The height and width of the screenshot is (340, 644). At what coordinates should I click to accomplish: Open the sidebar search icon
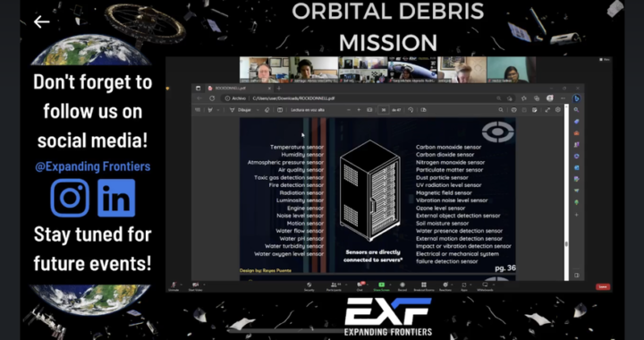[577, 110]
